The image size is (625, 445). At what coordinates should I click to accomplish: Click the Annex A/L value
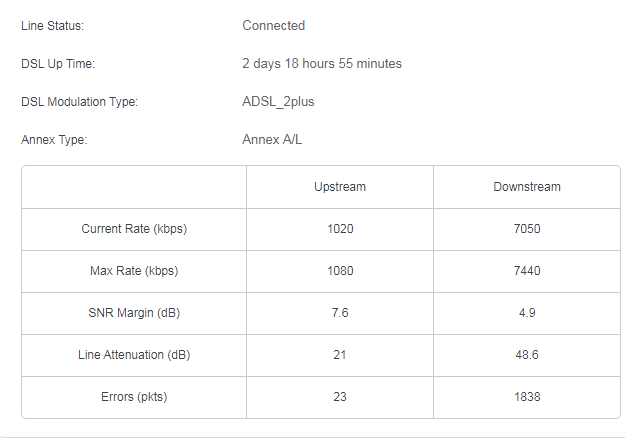[x=272, y=140]
